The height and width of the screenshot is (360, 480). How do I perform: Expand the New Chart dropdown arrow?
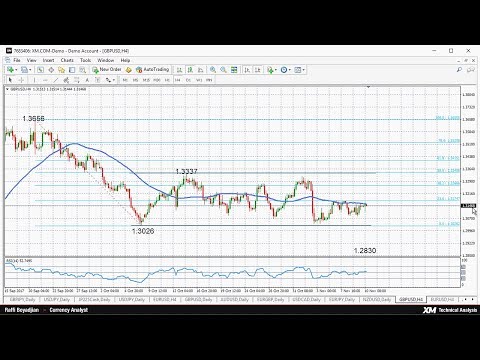(x=16, y=70)
